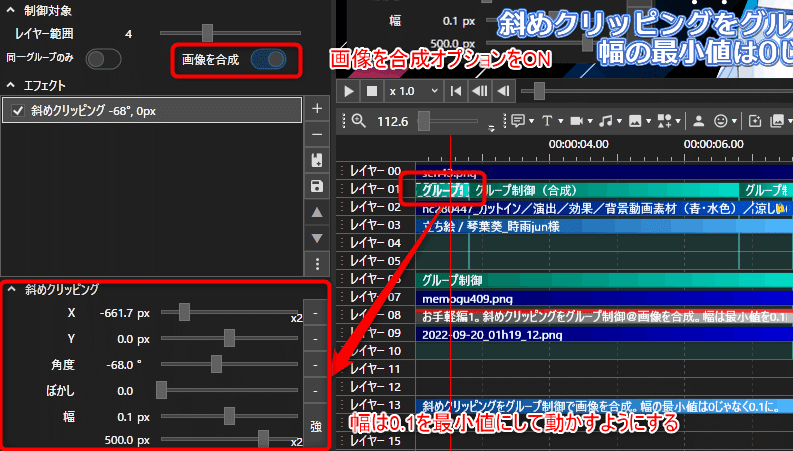793x451 pixels.
Task: Collapse the エフェクト section
Action: click(x=11, y=85)
